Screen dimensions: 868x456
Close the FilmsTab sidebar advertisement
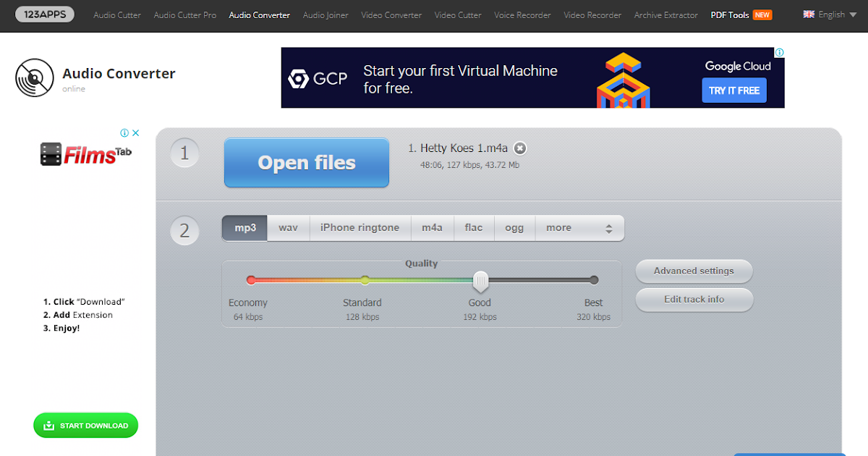(135, 132)
